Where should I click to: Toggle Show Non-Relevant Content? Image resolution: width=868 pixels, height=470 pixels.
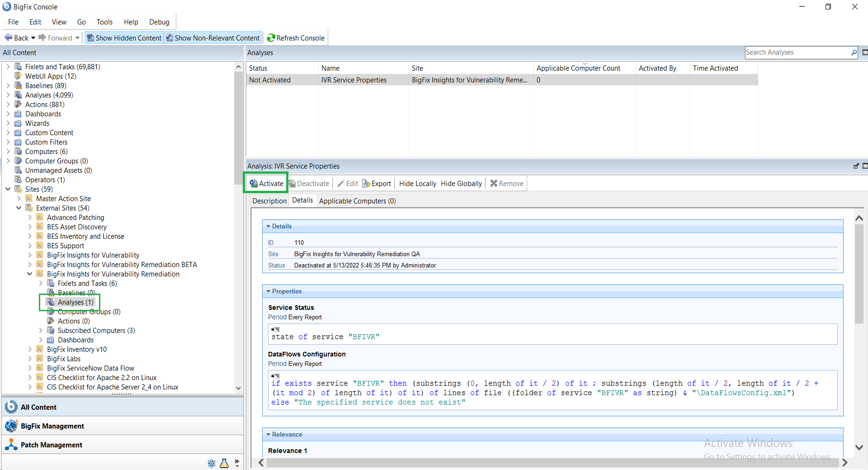point(213,38)
